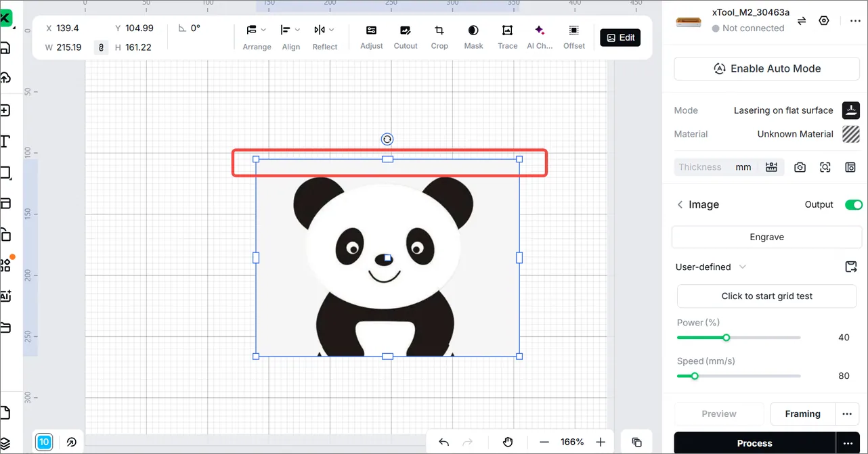Open the Align options

click(x=290, y=37)
